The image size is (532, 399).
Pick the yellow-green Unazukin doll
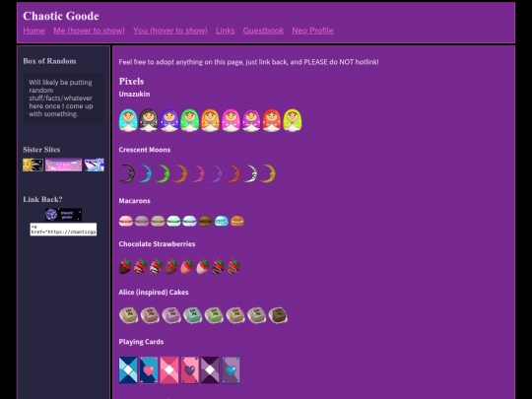pyautogui.click(x=293, y=120)
